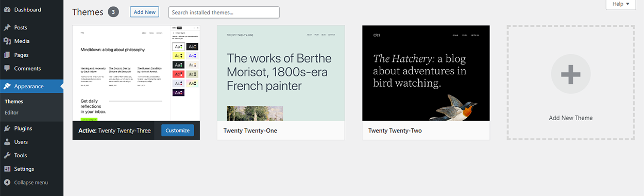644x196 pixels.
Task: Click the Comments speech bubble icon
Action: 7,68
